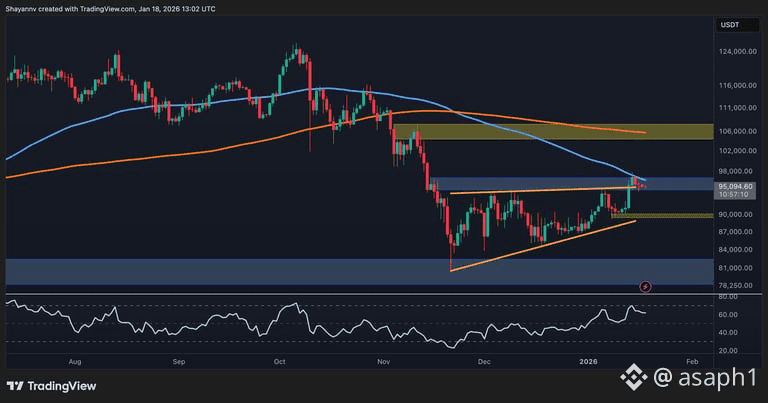Click the Sep label on time axis

(x=179, y=362)
